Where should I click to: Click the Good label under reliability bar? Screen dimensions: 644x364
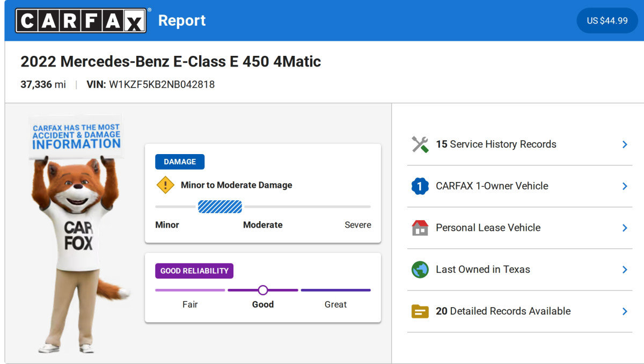[x=263, y=304]
